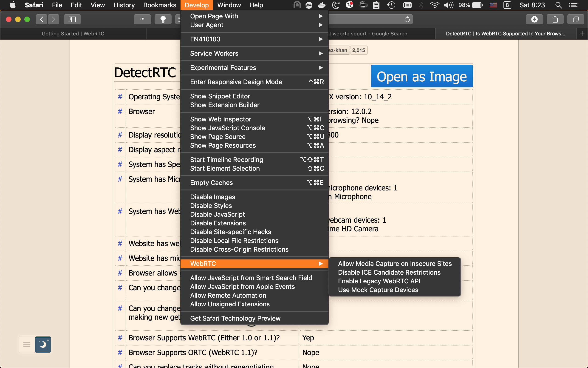Click the 2,015 stars count badge
The width and height of the screenshot is (588, 368).
358,50
